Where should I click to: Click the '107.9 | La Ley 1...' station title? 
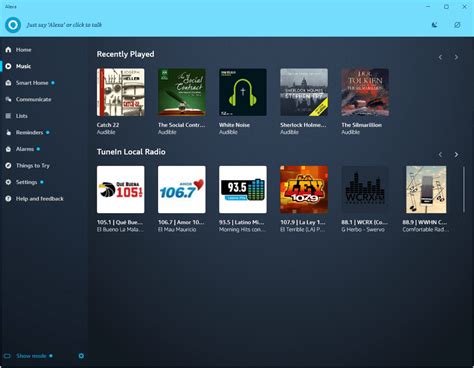303,222
